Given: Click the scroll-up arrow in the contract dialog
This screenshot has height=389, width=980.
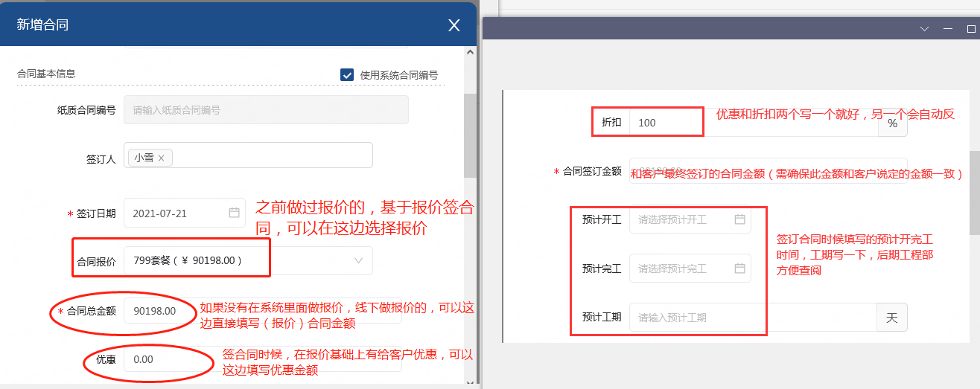Looking at the screenshot, I should (x=469, y=52).
